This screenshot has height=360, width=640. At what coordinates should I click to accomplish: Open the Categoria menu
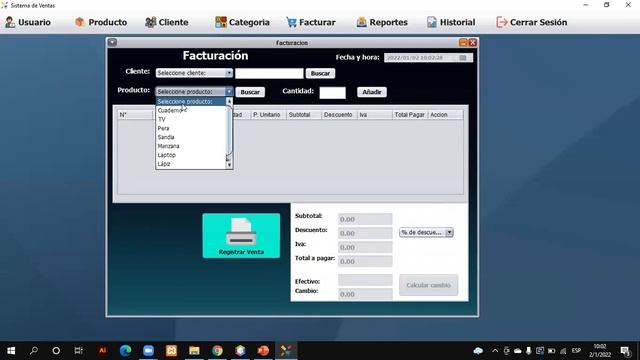click(x=242, y=22)
